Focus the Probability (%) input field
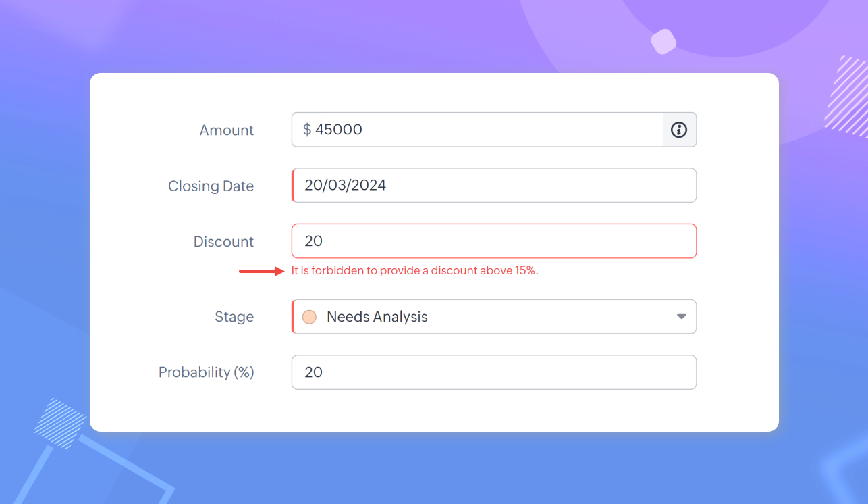 click(x=493, y=372)
